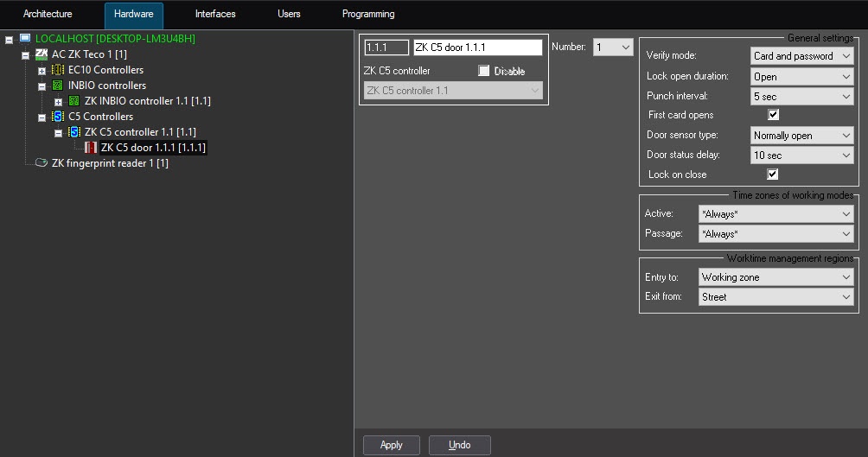Collapse the INBIO controllers node
Viewport: 868px width, 457px height.
pos(41,86)
